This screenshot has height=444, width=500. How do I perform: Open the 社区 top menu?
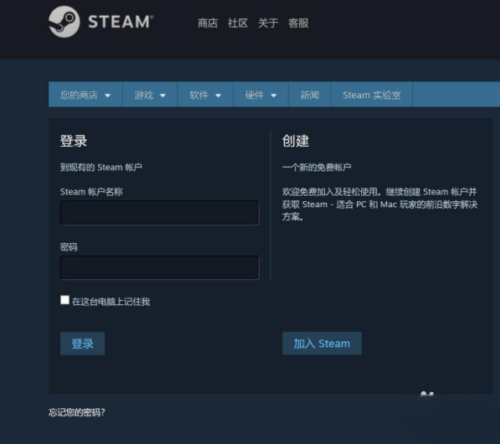coord(238,23)
